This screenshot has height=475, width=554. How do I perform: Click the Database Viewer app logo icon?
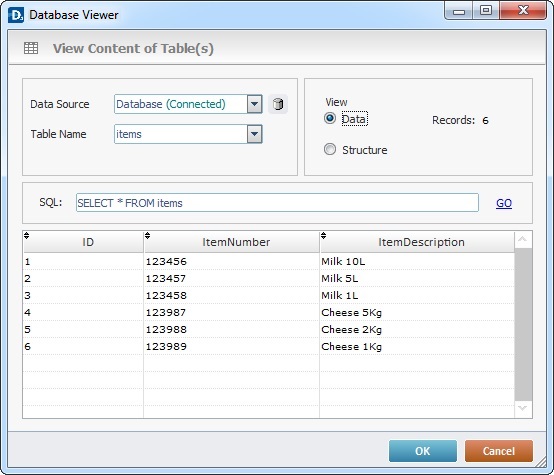click(x=16, y=15)
